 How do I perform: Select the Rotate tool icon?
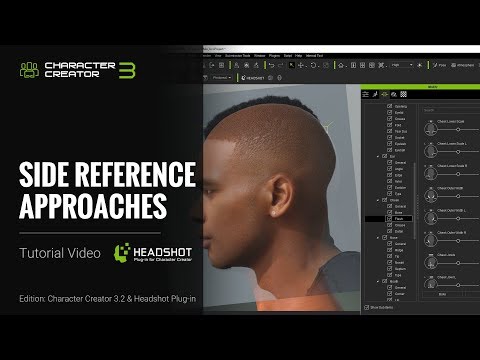[313, 65]
